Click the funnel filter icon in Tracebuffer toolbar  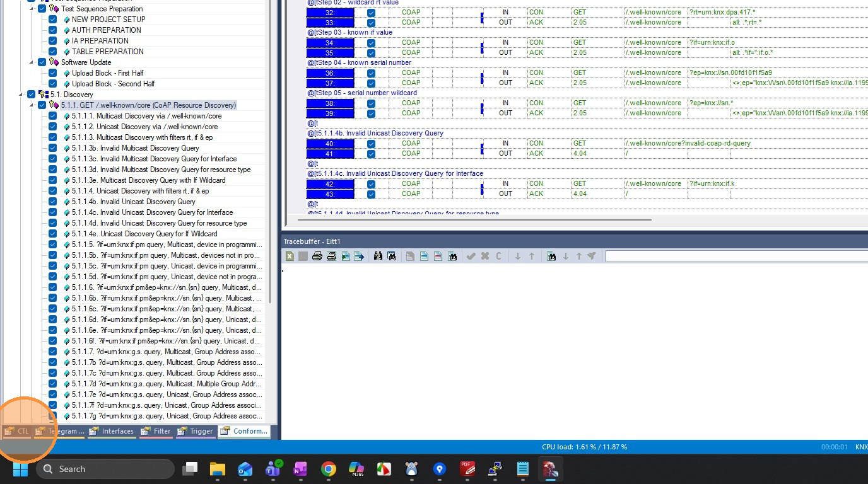[592, 256]
